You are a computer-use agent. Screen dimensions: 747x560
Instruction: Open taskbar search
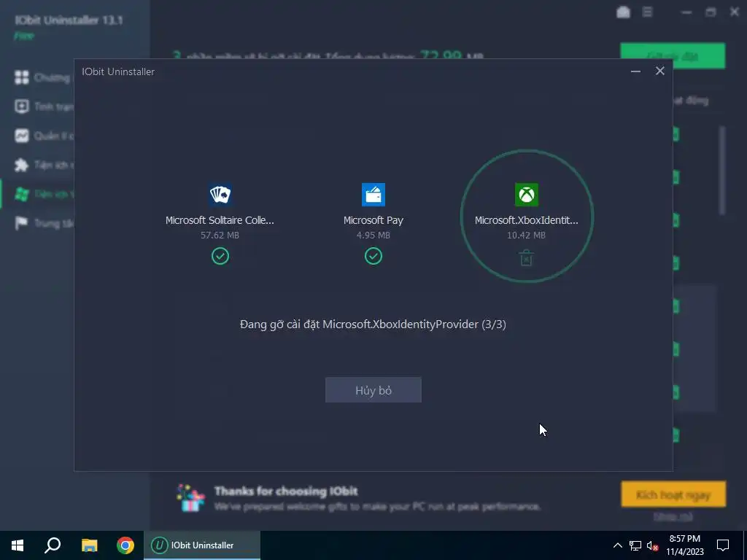click(x=53, y=545)
